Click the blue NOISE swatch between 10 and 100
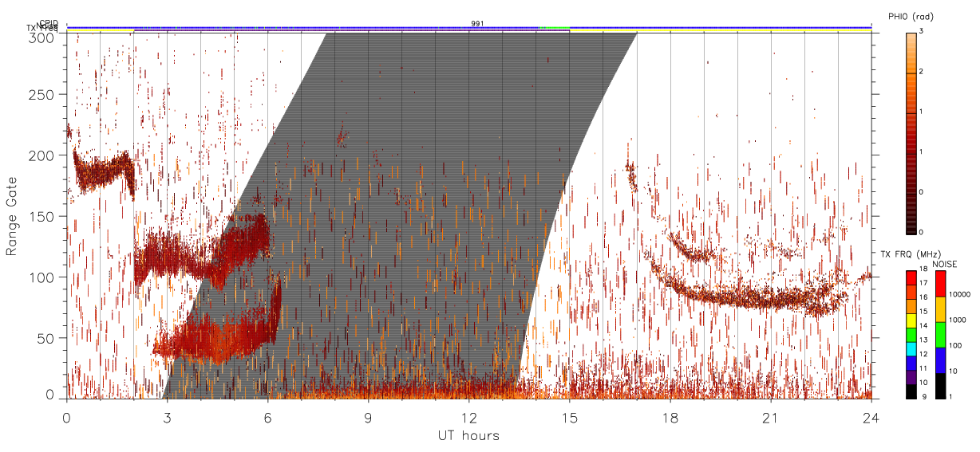This screenshot has height=452, width=980. click(x=940, y=360)
